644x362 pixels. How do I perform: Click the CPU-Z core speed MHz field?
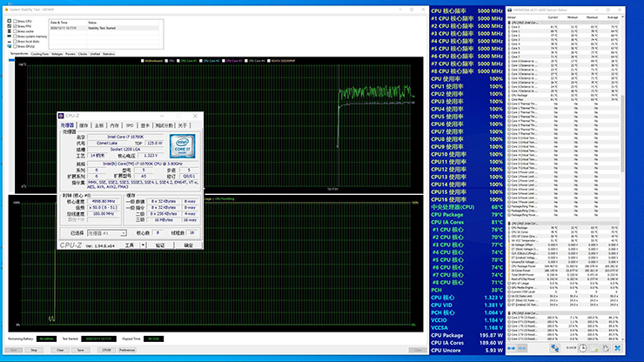point(104,202)
